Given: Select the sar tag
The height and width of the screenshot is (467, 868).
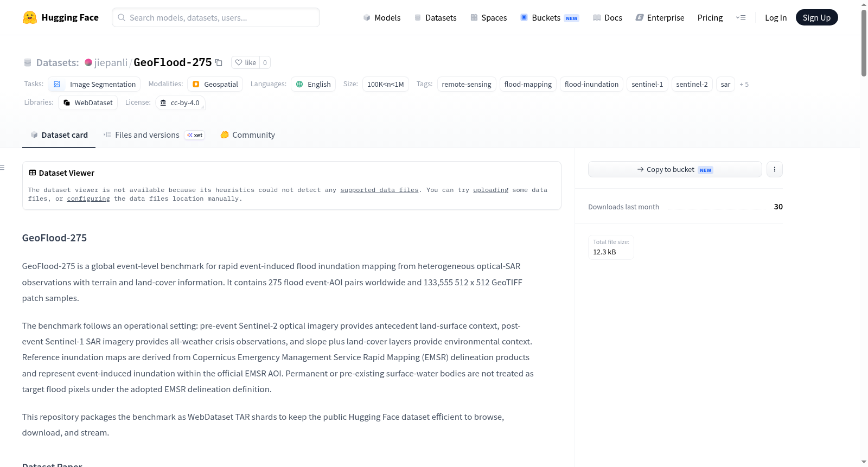Looking at the screenshot, I should pos(725,84).
